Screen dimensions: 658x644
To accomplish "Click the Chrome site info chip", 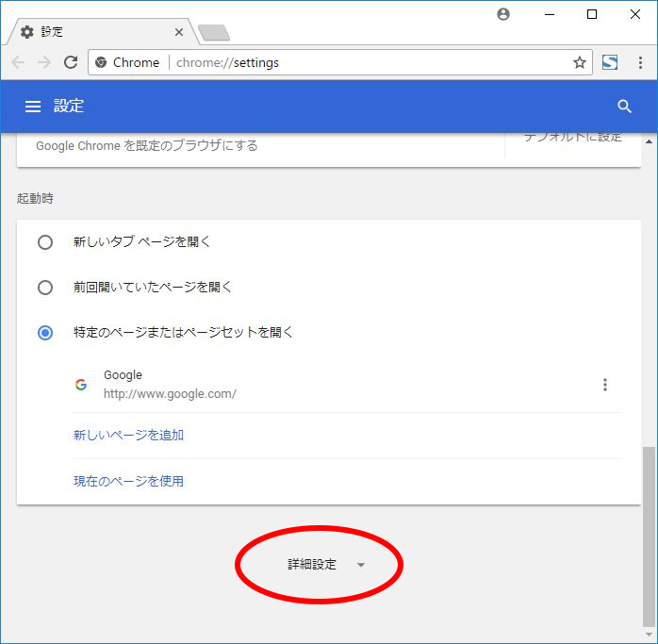I will [x=127, y=62].
